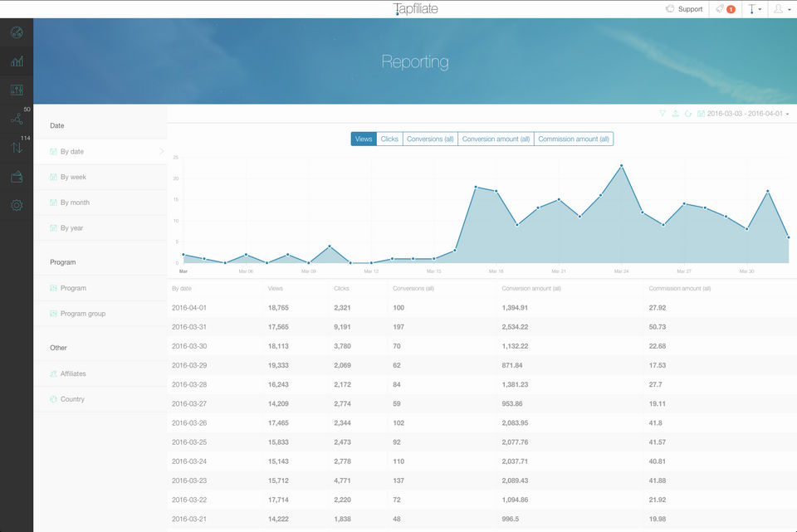Click the 2016-03-31 date cell
The image size is (797, 532).
[189, 327]
